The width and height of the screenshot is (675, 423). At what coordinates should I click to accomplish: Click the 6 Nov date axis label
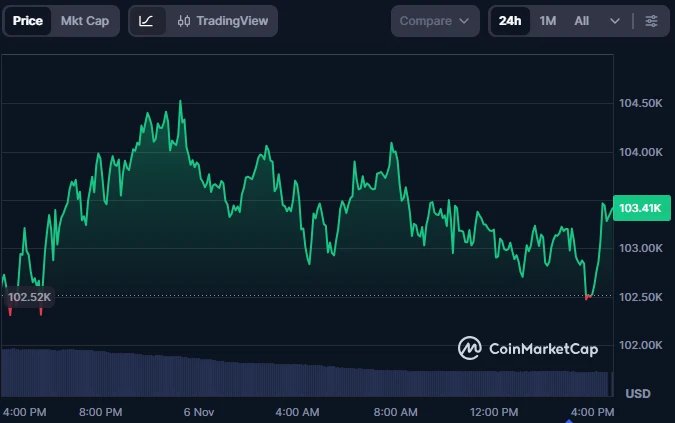click(x=199, y=412)
